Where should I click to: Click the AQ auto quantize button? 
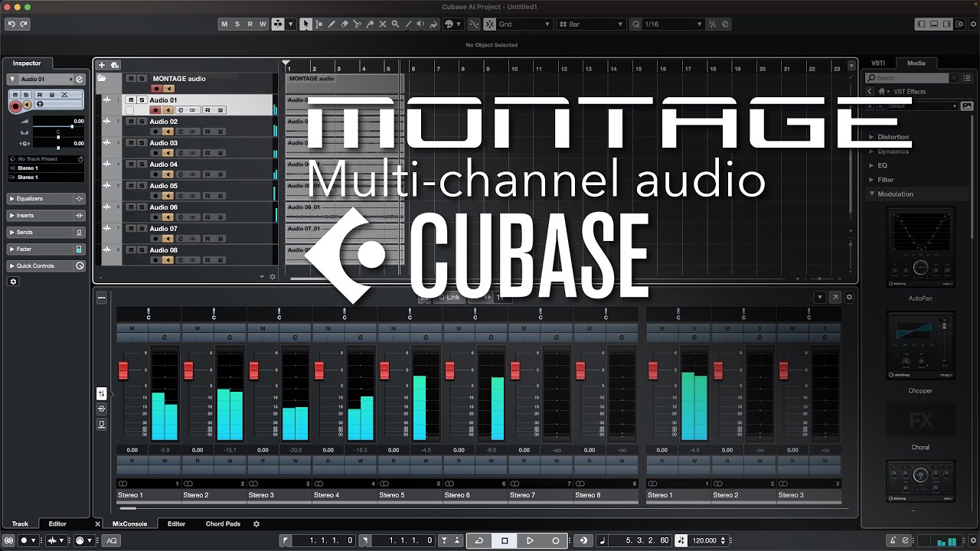[x=112, y=540]
